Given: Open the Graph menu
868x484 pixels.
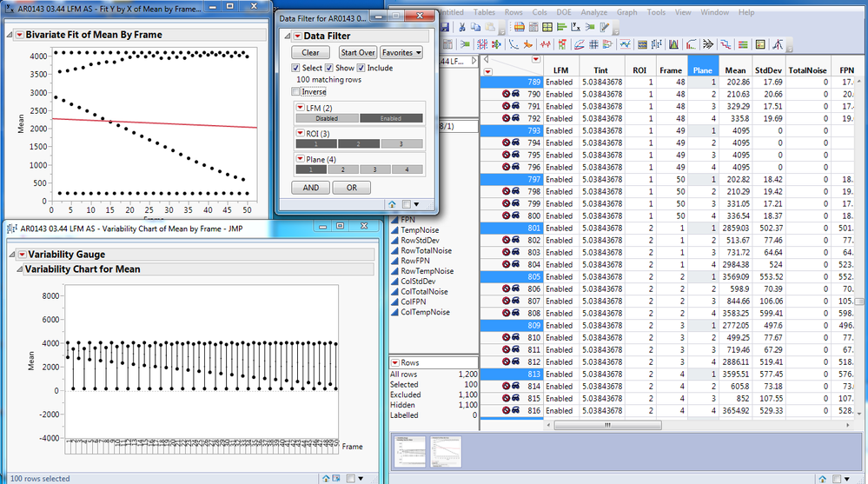Looking at the screenshot, I should pos(626,13).
